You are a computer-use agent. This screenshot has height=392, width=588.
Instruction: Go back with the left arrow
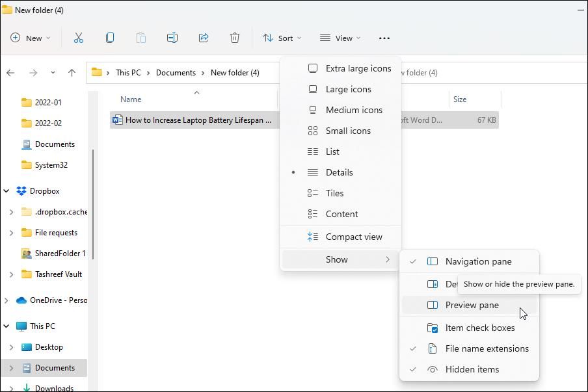[10, 73]
